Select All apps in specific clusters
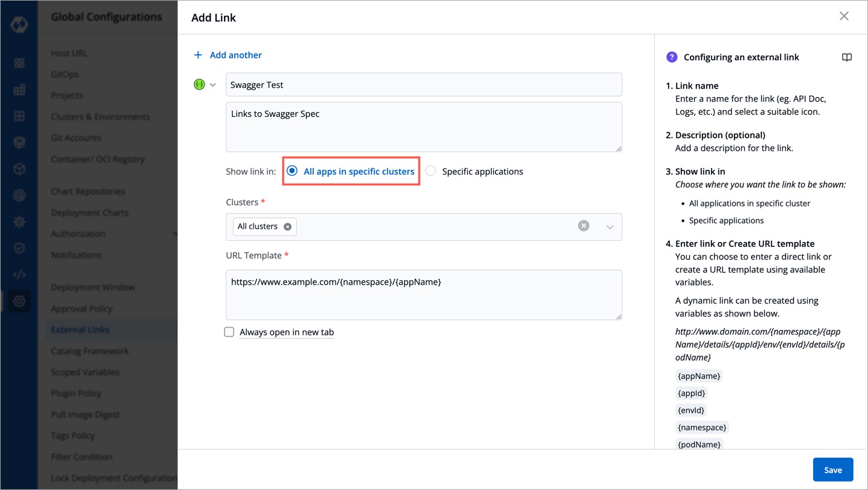The image size is (868, 490). coord(292,172)
